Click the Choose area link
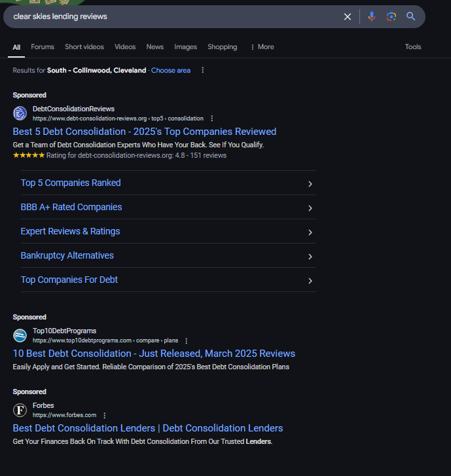The image size is (451, 476). click(x=171, y=71)
